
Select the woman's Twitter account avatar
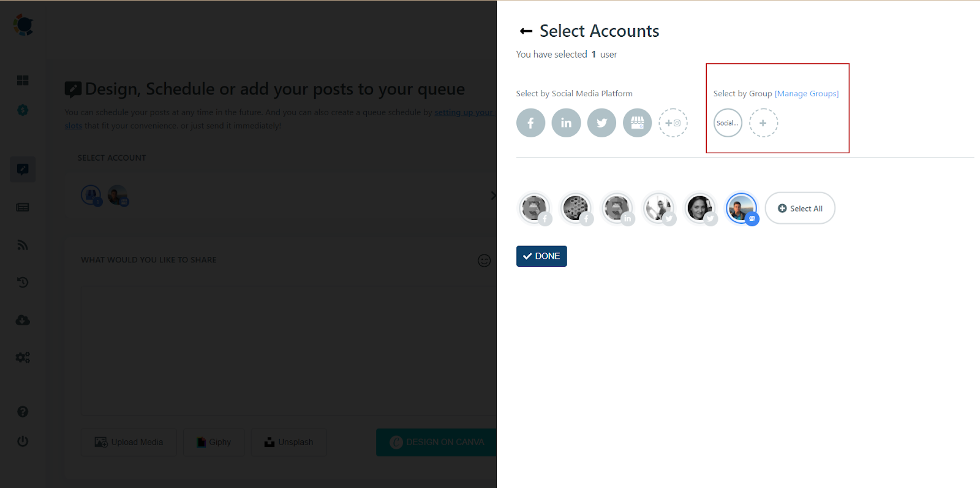tap(700, 208)
